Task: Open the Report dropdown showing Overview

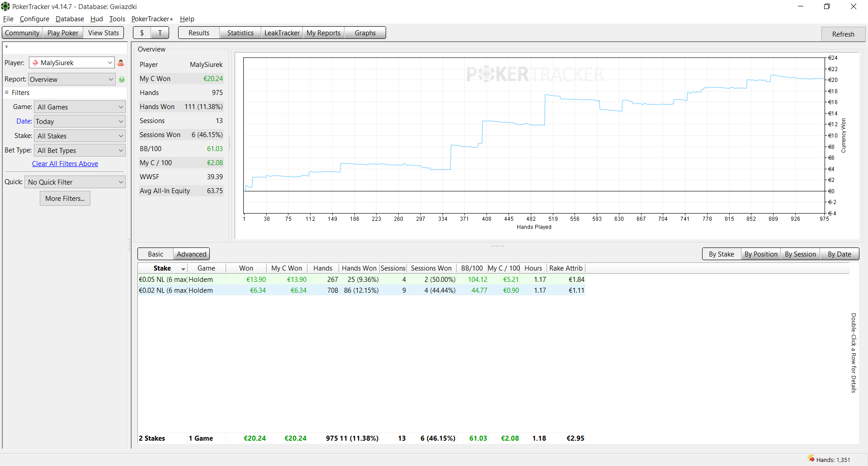Action: click(x=72, y=80)
